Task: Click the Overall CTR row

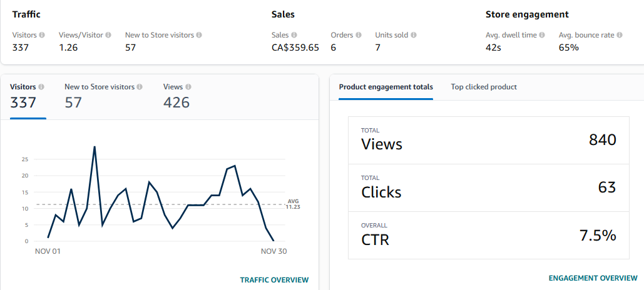Action: point(489,235)
